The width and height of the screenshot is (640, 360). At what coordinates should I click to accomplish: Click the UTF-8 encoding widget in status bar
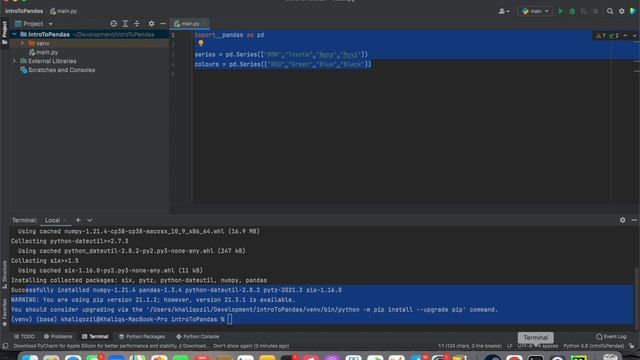click(x=525, y=346)
